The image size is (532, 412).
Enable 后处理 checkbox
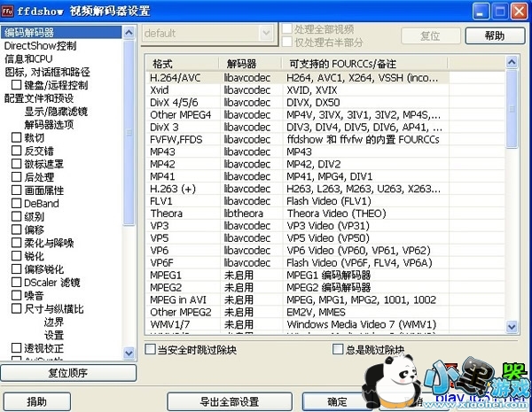pos(17,177)
